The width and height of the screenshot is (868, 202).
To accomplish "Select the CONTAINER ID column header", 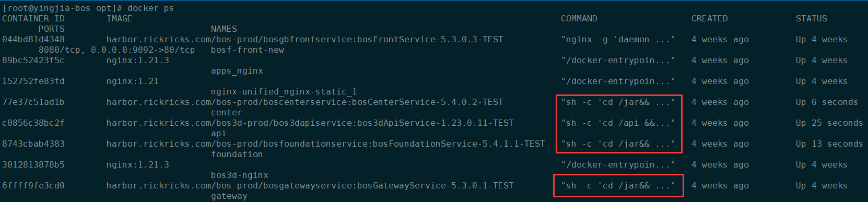I will coord(33,18).
